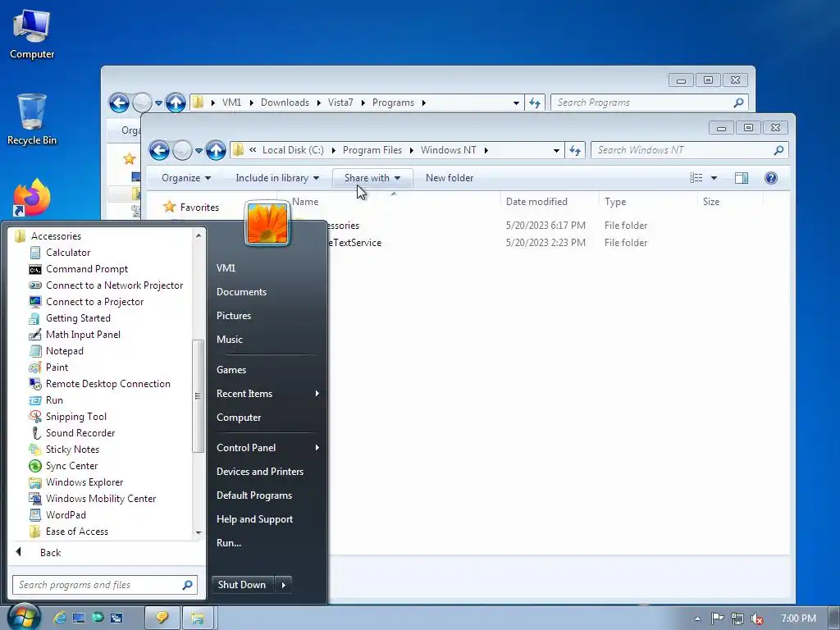Click Program Files in the address bar
This screenshot has height=630, width=840.
[x=372, y=151]
